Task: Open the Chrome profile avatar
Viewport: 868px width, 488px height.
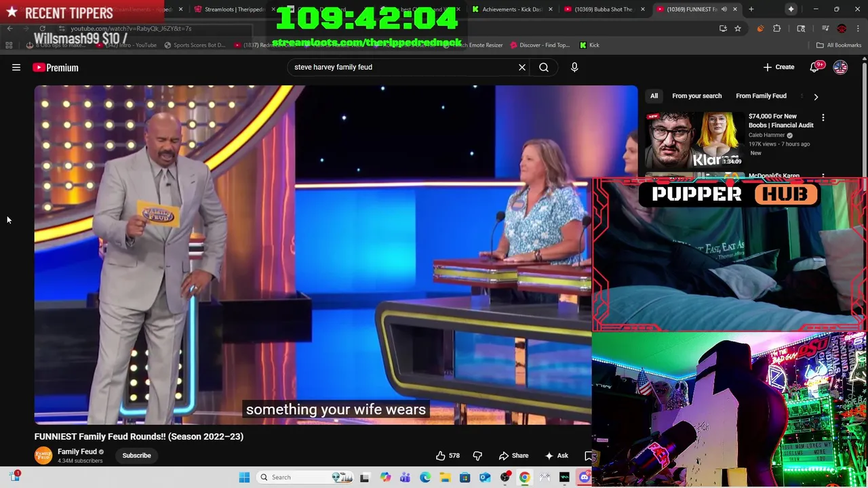Action: (842, 28)
